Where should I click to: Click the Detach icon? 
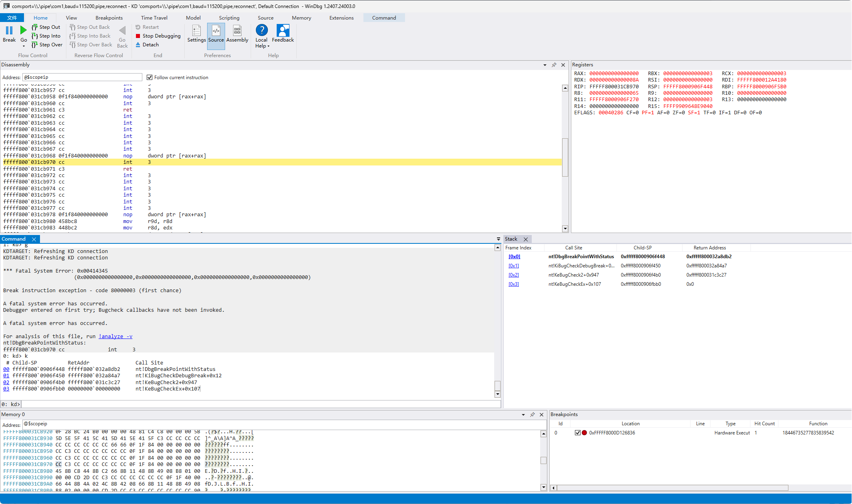[138, 45]
